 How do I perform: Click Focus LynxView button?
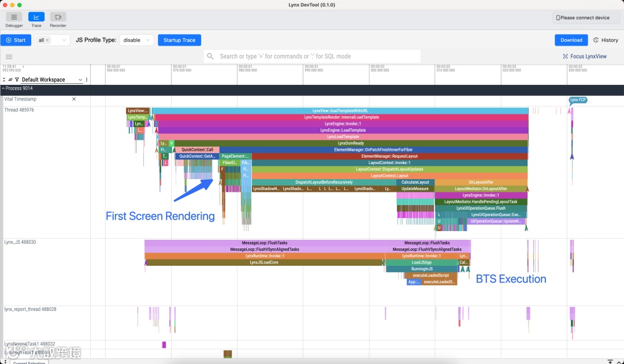tap(585, 57)
